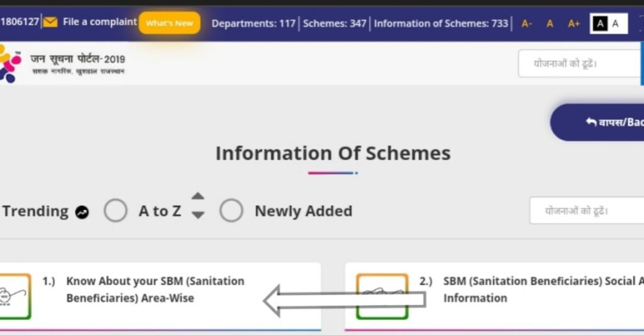644x335 pixels.
Task: Sort descending using the down arrow
Action: tap(198, 215)
